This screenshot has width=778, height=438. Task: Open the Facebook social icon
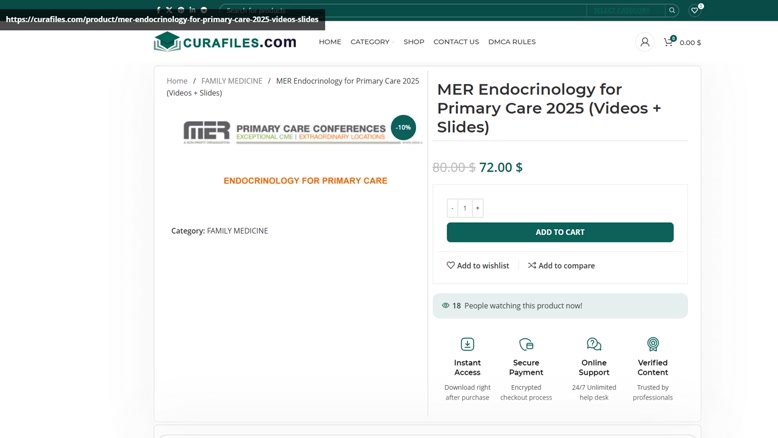158,9
